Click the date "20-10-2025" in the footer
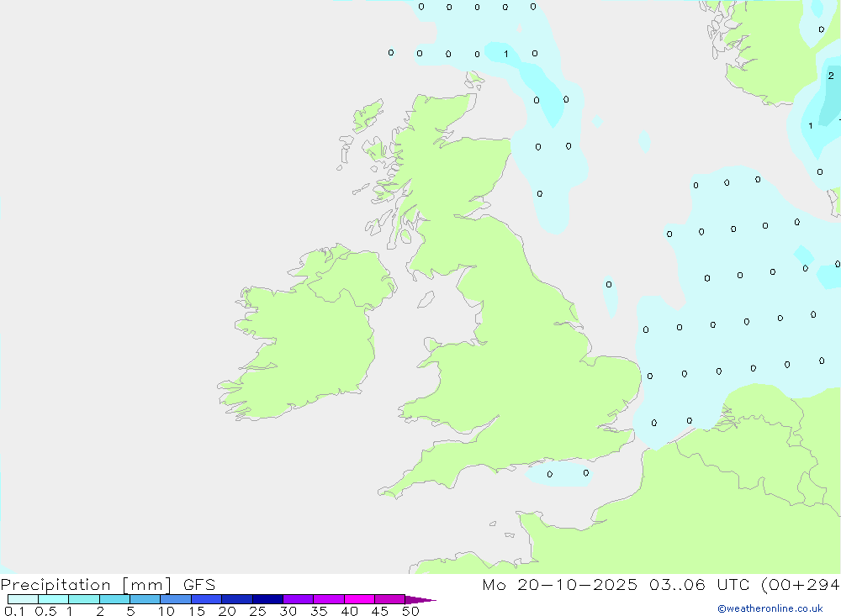 click(x=577, y=584)
